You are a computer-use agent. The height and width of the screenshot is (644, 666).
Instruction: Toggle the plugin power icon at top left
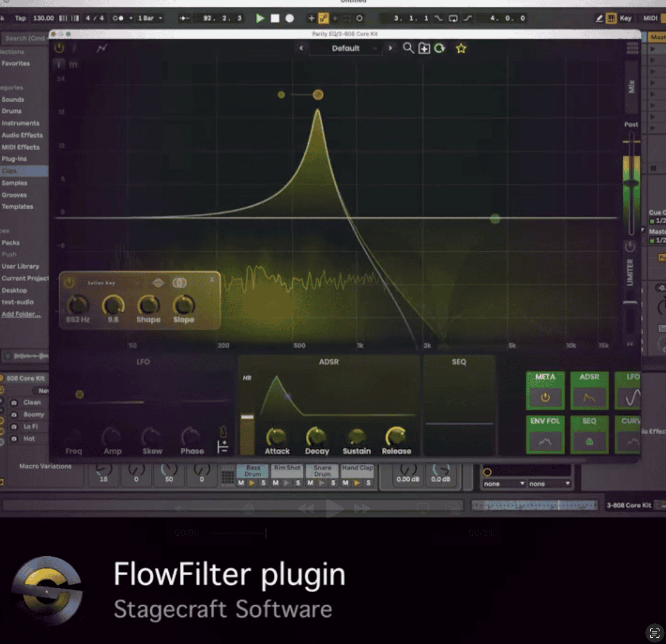point(59,48)
